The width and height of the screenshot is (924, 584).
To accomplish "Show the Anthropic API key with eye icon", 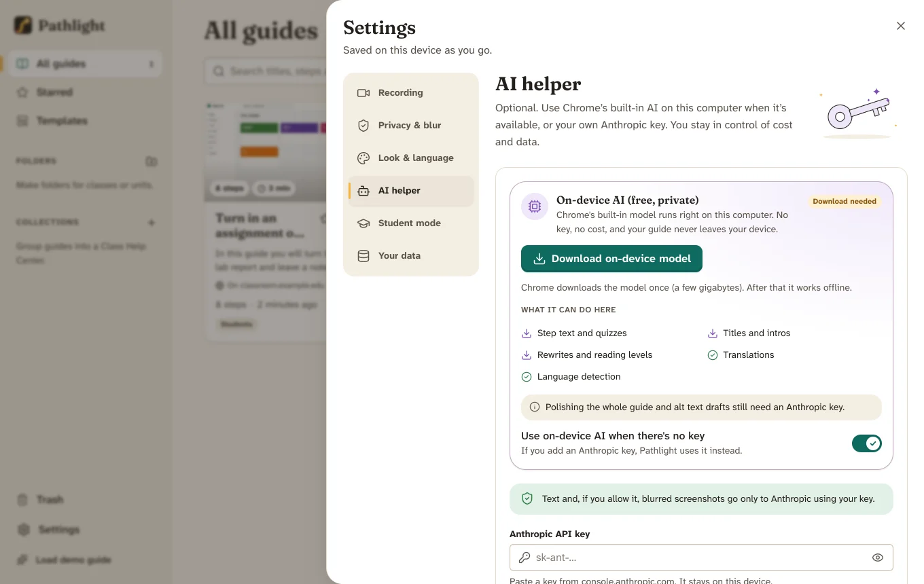I will pos(878,558).
